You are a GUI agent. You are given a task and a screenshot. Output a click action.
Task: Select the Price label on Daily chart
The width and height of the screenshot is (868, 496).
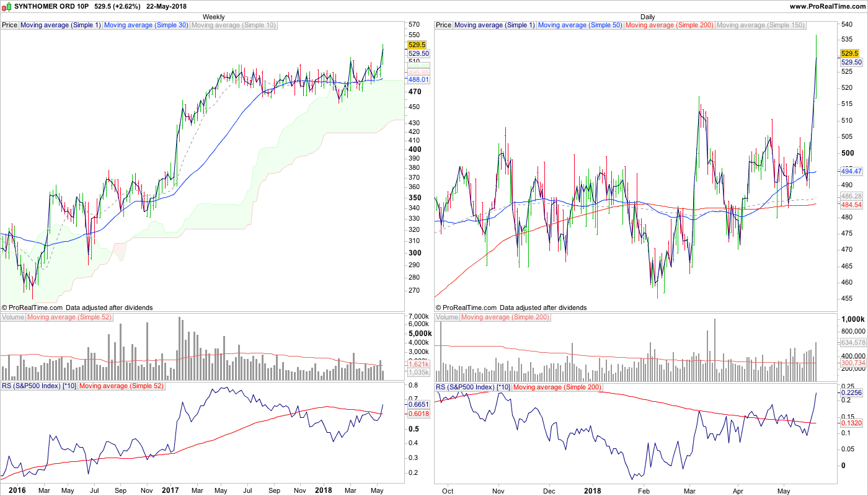[x=444, y=25]
